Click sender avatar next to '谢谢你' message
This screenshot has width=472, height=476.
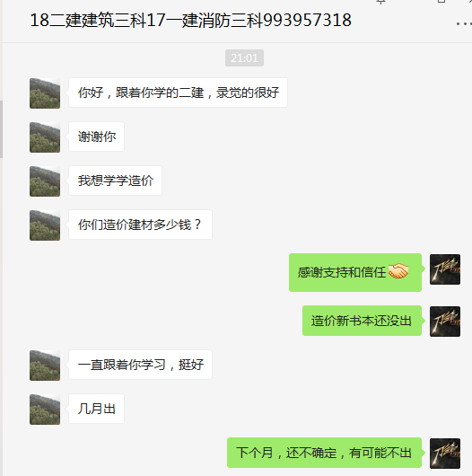(45, 137)
